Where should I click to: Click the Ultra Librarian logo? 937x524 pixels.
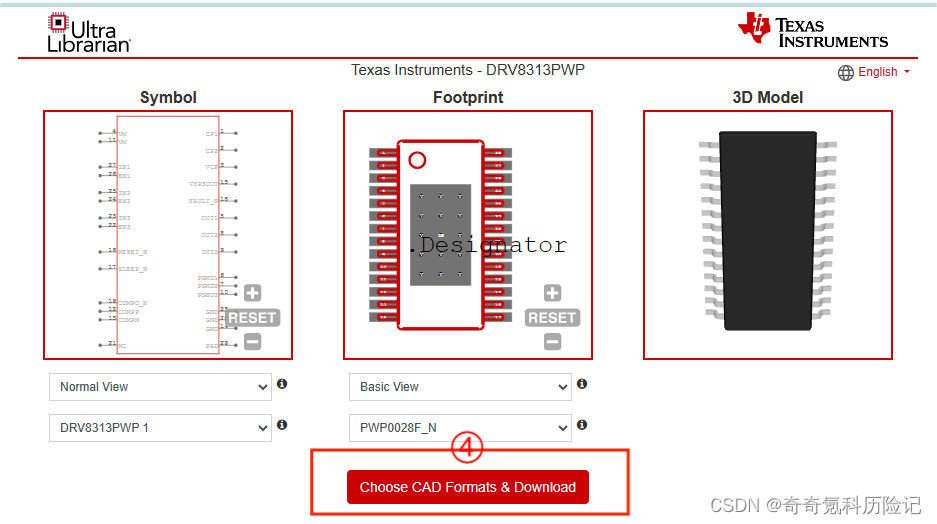[x=88, y=33]
